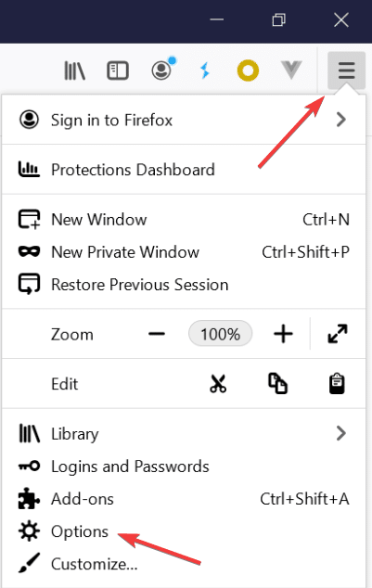Image resolution: width=372 pixels, height=588 pixels.
Task: Expand the Library submenu
Action: coord(184,433)
